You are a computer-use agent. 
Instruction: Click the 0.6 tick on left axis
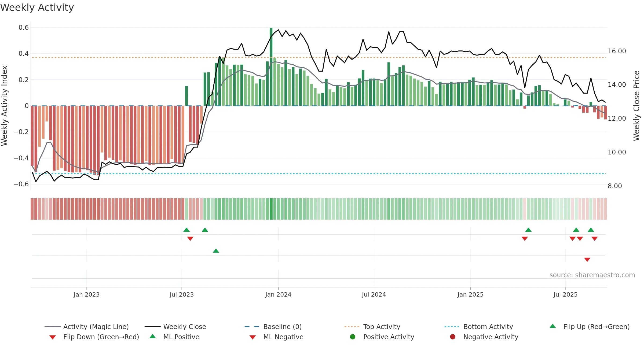click(x=24, y=27)
